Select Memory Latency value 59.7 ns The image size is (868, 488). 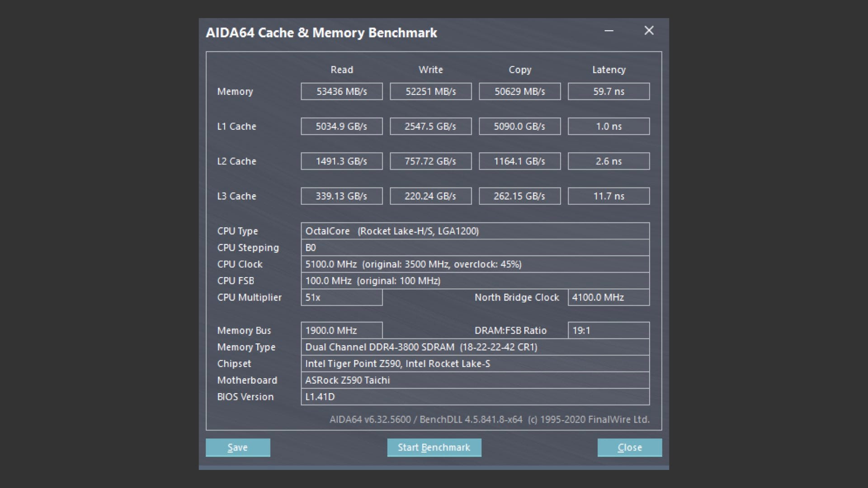click(x=609, y=91)
